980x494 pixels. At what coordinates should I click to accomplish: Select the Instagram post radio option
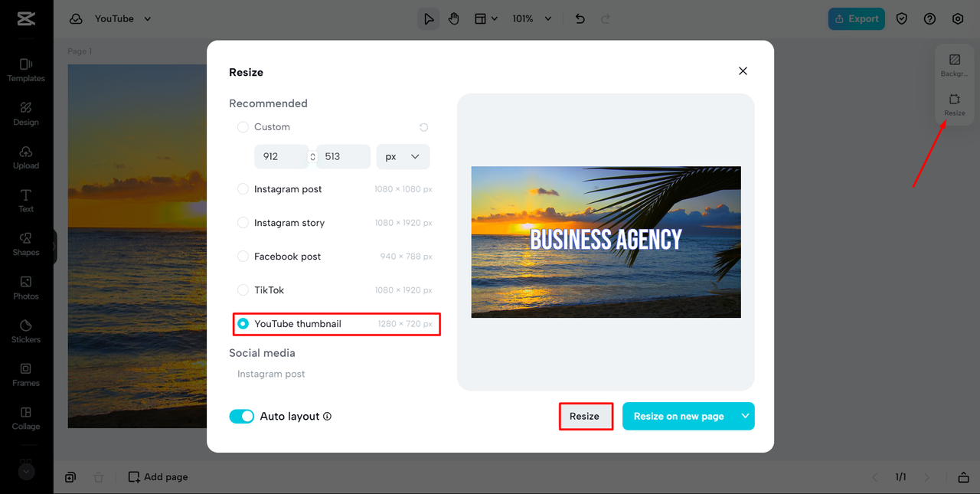tap(243, 189)
